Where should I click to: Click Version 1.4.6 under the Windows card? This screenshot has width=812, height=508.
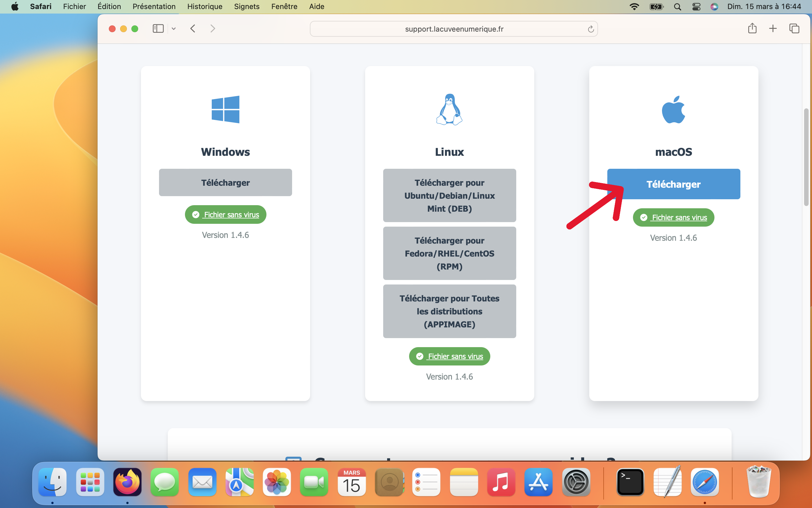[x=226, y=235]
